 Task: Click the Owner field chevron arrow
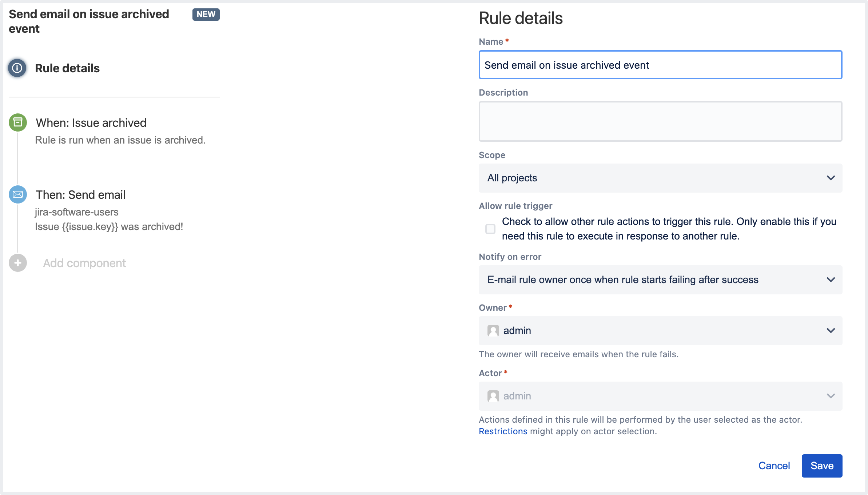(831, 331)
